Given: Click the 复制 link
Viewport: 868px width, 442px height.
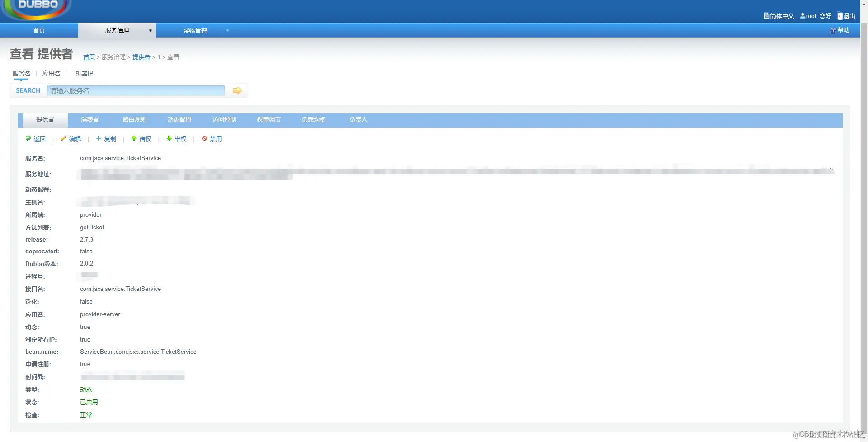Looking at the screenshot, I should click(x=110, y=139).
